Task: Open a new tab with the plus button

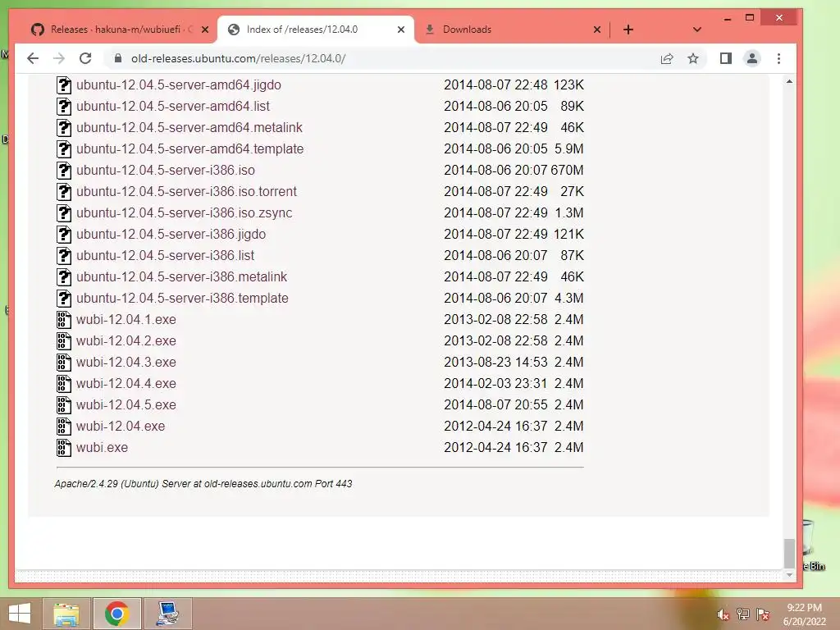Action: tap(628, 30)
